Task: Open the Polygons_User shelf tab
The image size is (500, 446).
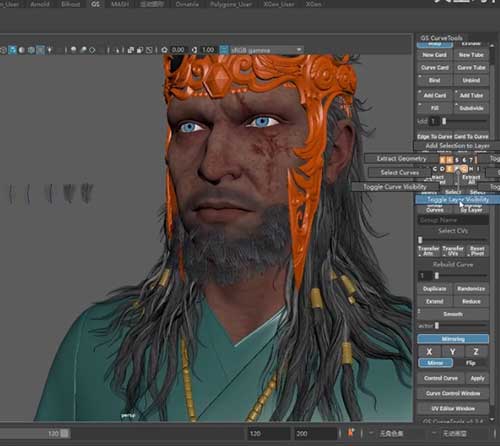Action: 231,4
